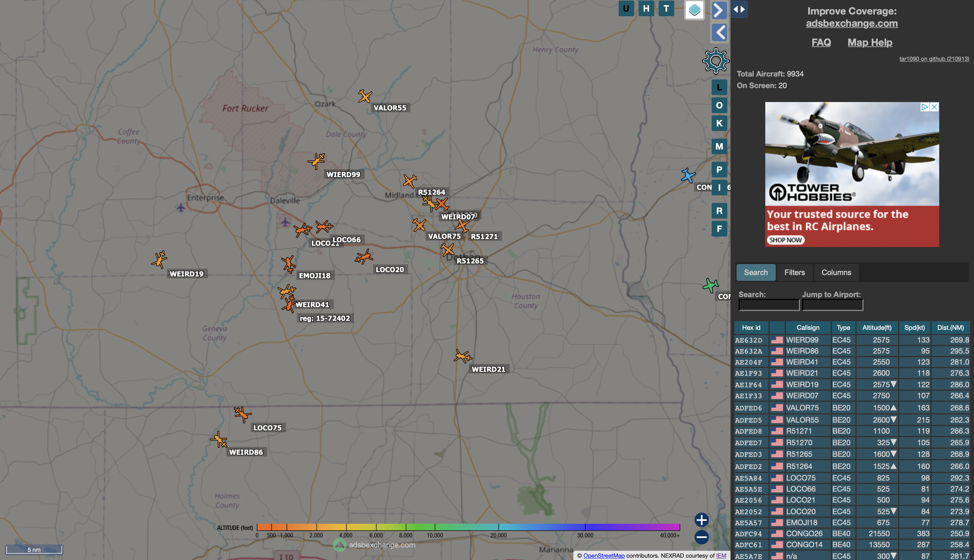Sort table by Altitude(ft) column
Image resolution: width=974 pixels, height=560 pixels.
click(877, 328)
